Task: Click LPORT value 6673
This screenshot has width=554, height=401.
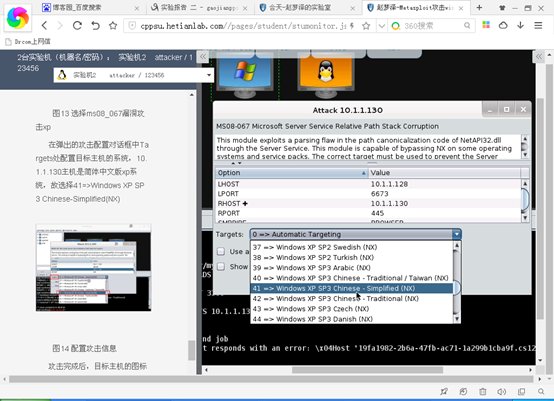Action: [x=379, y=194]
